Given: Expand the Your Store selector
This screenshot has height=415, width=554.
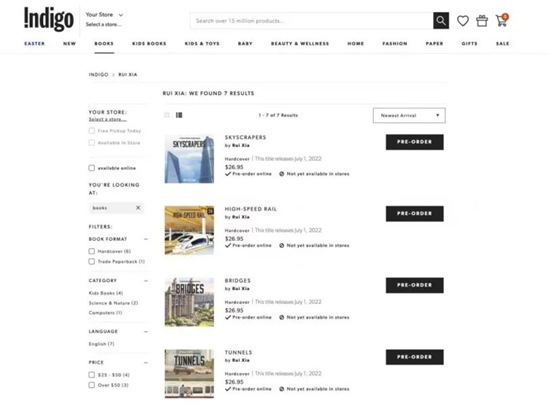Looking at the screenshot, I should [x=104, y=15].
